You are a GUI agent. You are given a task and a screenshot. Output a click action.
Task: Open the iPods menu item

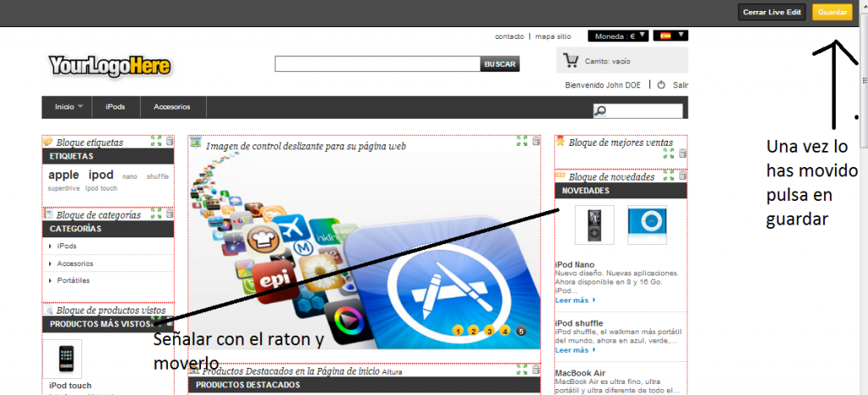(x=115, y=107)
